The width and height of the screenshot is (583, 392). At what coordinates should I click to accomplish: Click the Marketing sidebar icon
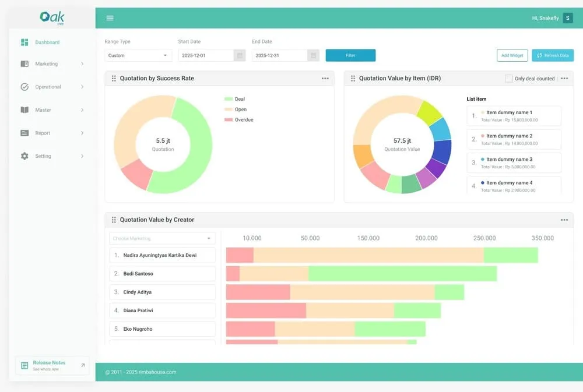24,63
